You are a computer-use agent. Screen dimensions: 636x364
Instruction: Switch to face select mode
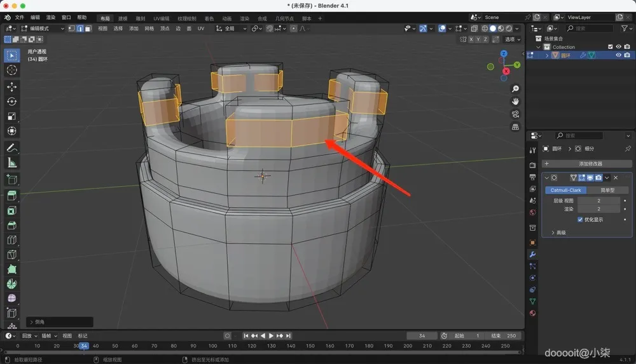click(87, 29)
